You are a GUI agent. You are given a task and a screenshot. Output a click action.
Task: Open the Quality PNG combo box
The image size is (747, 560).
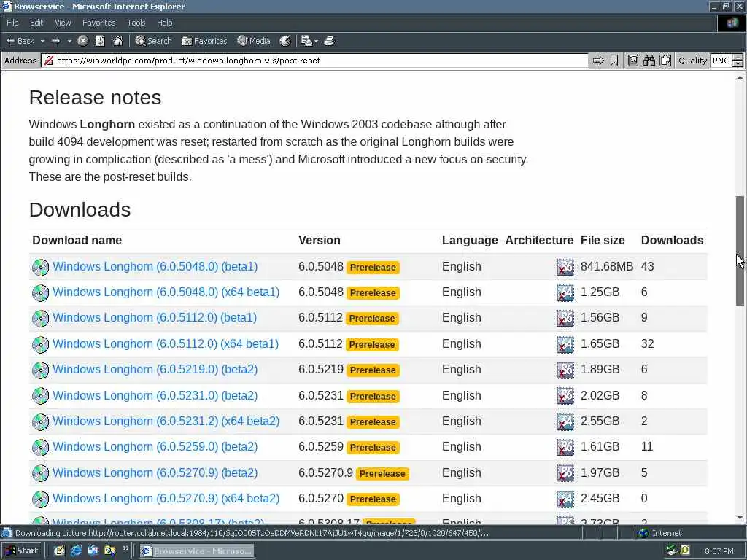726,61
